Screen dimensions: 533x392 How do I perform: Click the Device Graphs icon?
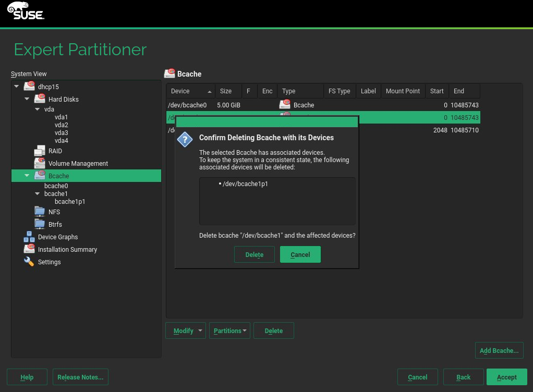(x=29, y=237)
